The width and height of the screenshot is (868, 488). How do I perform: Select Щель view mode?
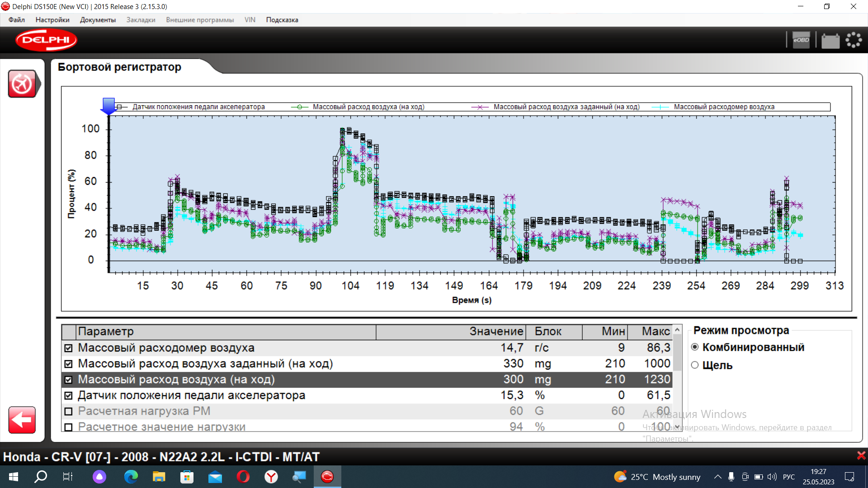[x=695, y=365]
